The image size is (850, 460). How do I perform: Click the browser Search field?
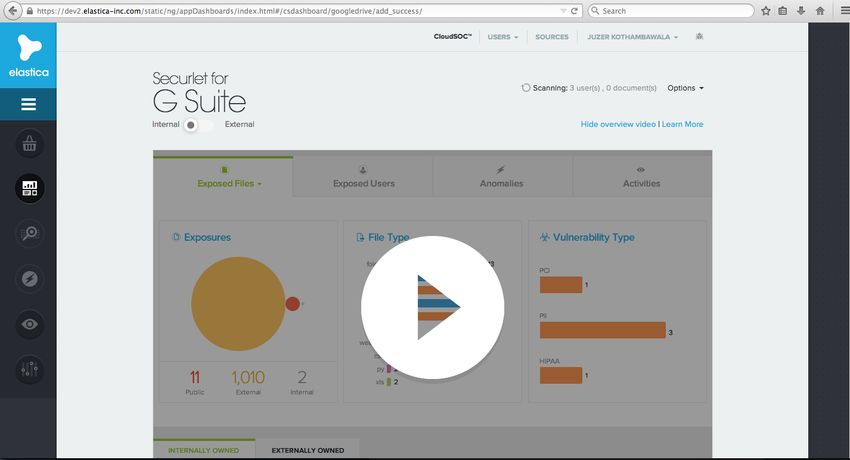671,11
